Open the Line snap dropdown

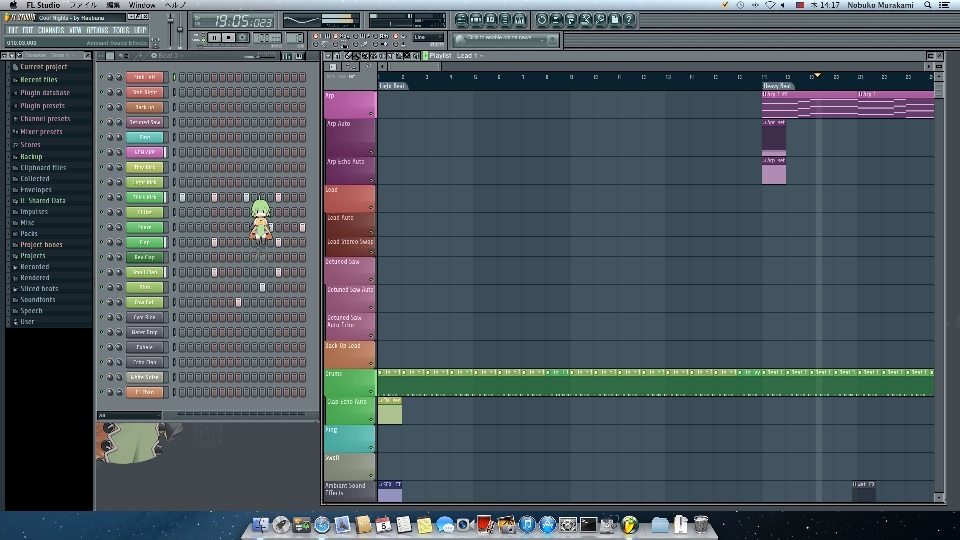tap(428, 38)
